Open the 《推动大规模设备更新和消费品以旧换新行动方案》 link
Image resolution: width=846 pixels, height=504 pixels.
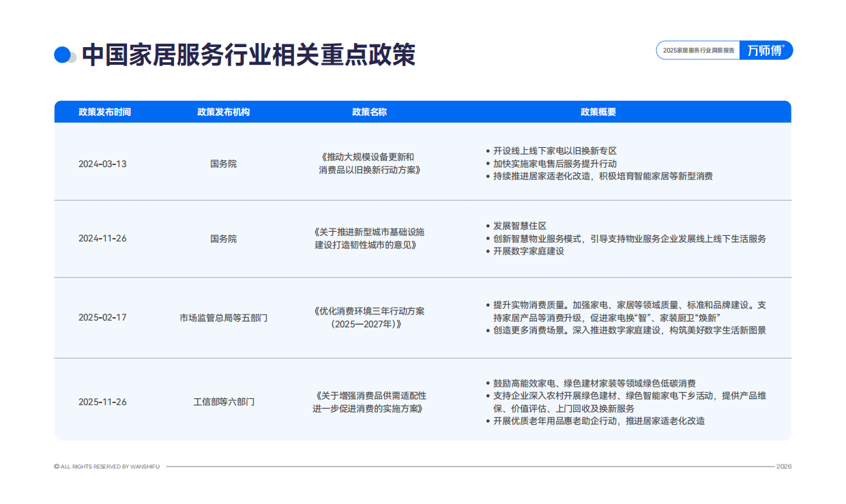(370, 163)
